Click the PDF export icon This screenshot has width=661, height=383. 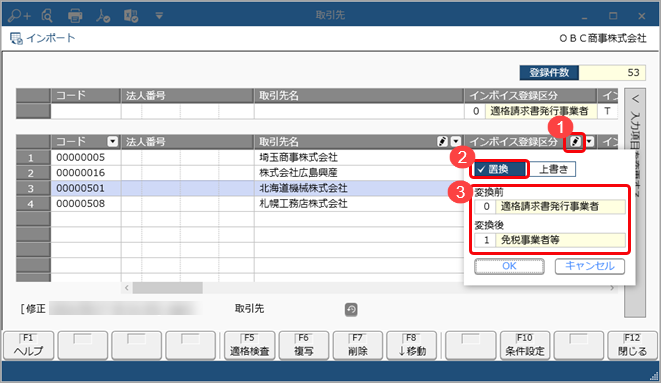pyautogui.click(x=103, y=16)
